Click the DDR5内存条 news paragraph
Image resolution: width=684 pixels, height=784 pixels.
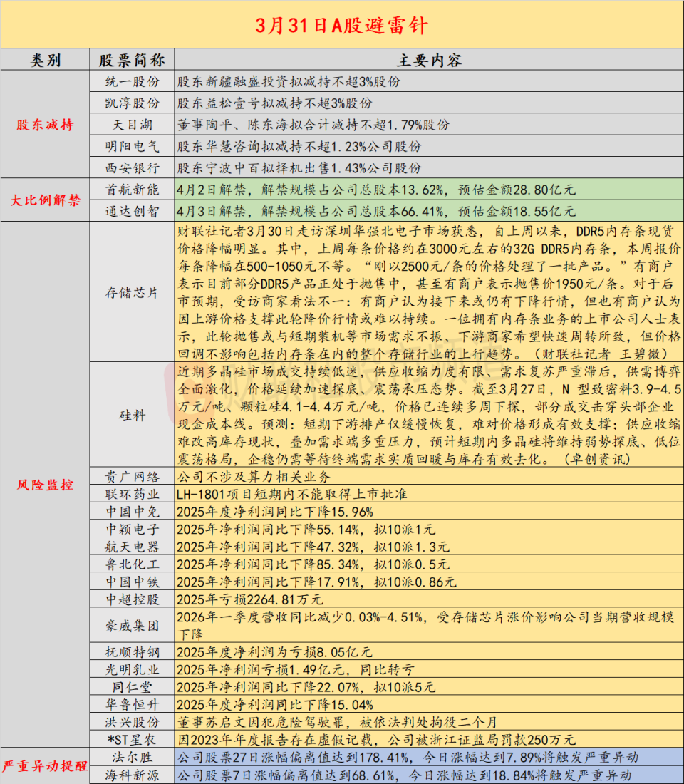point(429,292)
